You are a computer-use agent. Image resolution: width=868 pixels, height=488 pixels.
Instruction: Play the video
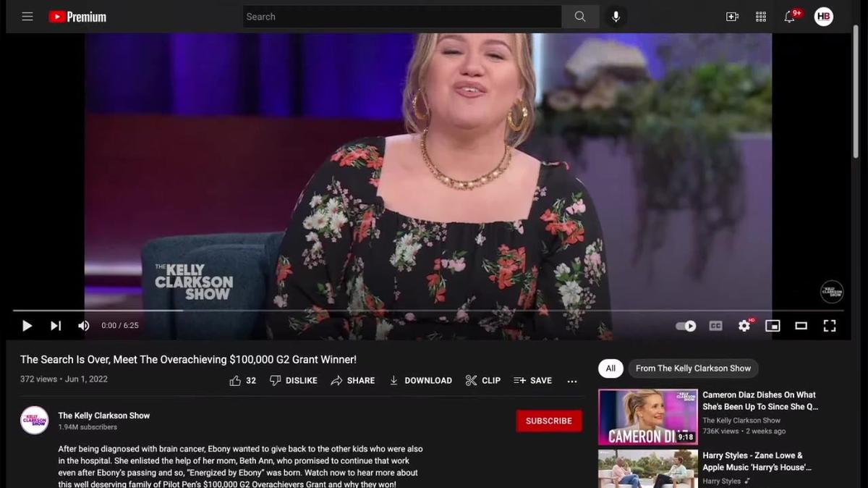[27, 326]
